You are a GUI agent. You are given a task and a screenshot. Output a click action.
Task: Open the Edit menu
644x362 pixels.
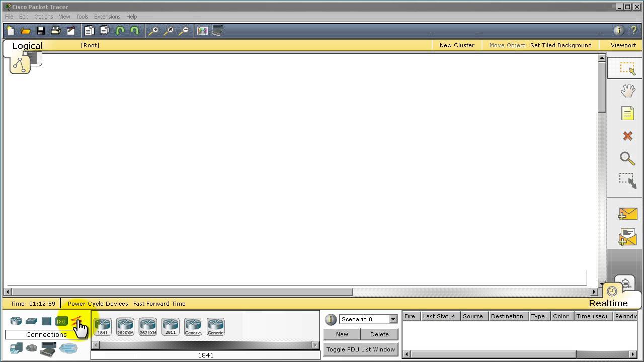tap(24, 17)
